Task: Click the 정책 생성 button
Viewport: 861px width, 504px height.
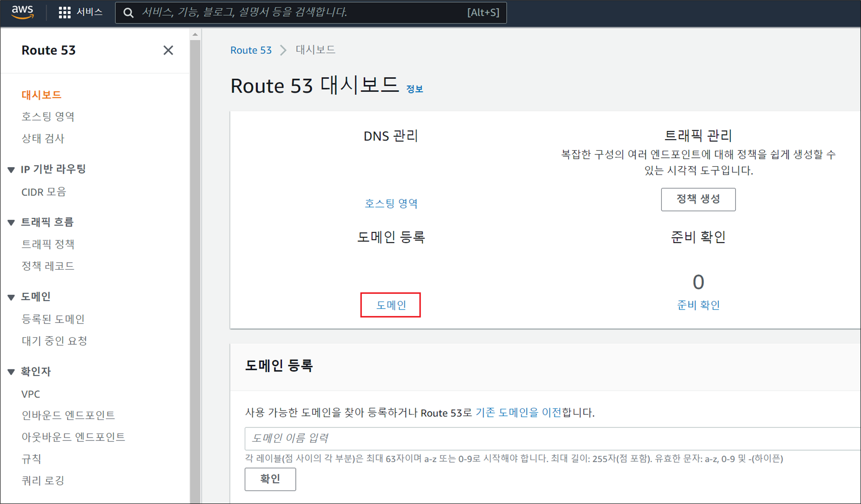Action: [x=698, y=199]
